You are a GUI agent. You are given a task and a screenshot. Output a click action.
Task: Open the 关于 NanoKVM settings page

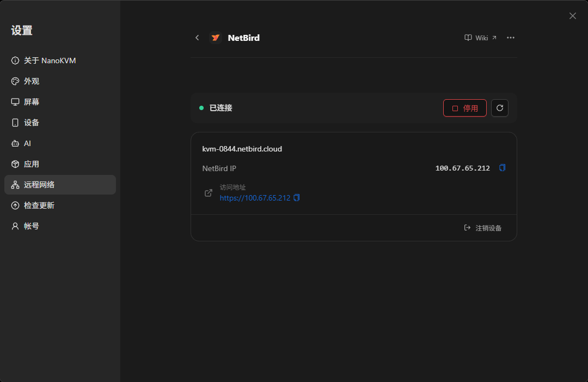pyautogui.click(x=60, y=60)
